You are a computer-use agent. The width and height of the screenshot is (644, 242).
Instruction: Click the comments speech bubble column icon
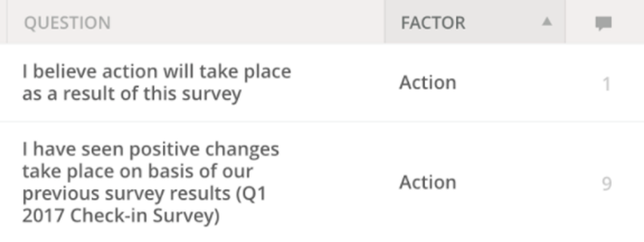pyautogui.click(x=604, y=23)
